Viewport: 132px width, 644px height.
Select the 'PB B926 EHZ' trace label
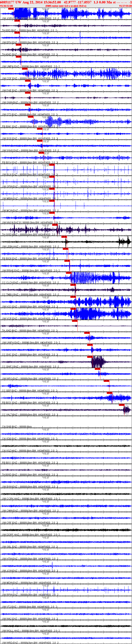click(30, 259)
